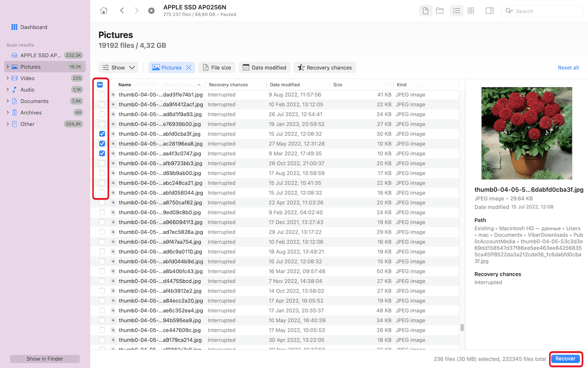588x368 pixels.
Task: Click the file list vertical scrollbar
Action: [x=462, y=328]
